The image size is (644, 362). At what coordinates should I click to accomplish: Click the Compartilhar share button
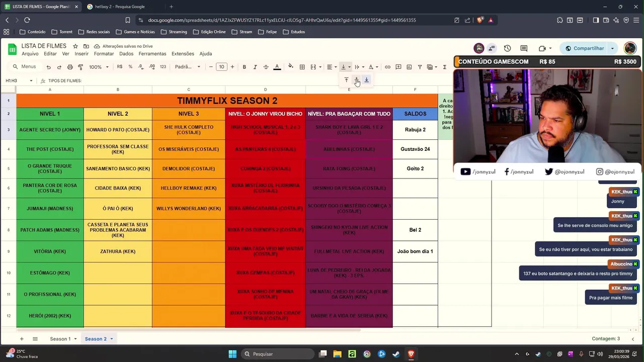[585, 48]
